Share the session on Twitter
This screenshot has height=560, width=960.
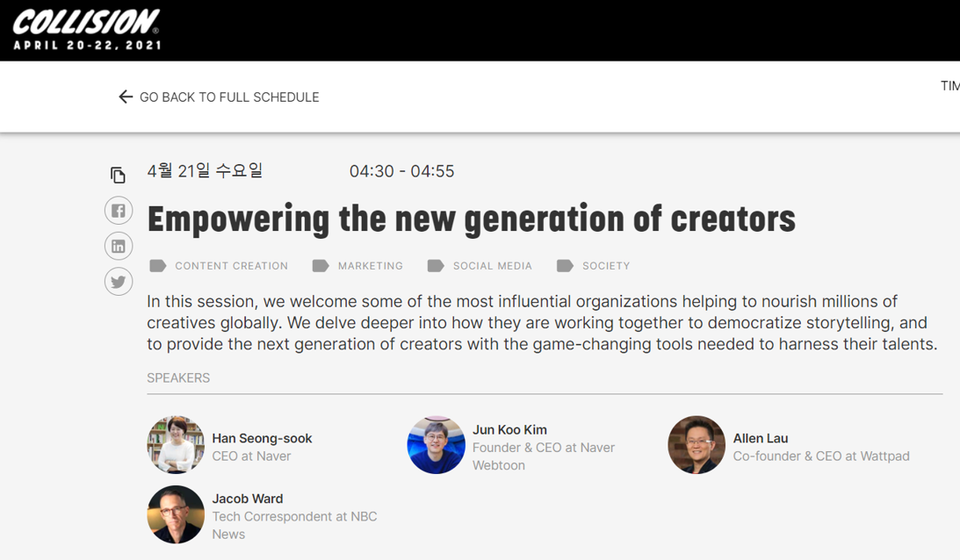(119, 282)
